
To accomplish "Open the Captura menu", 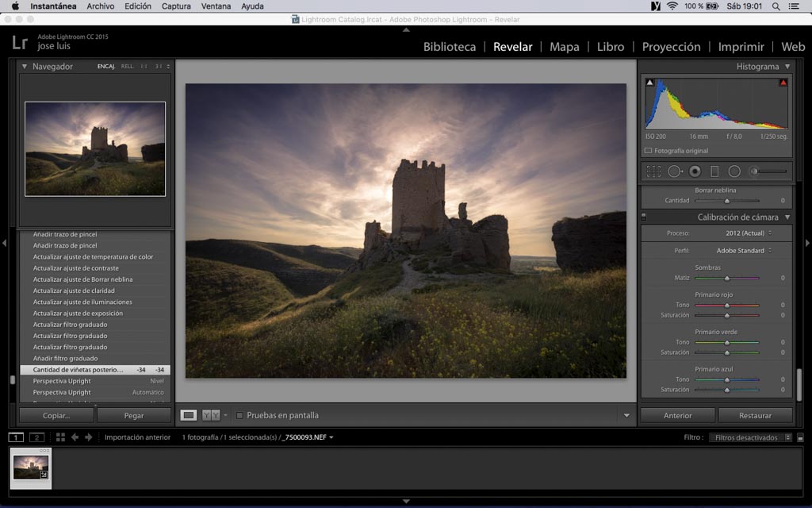I will point(176,6).
